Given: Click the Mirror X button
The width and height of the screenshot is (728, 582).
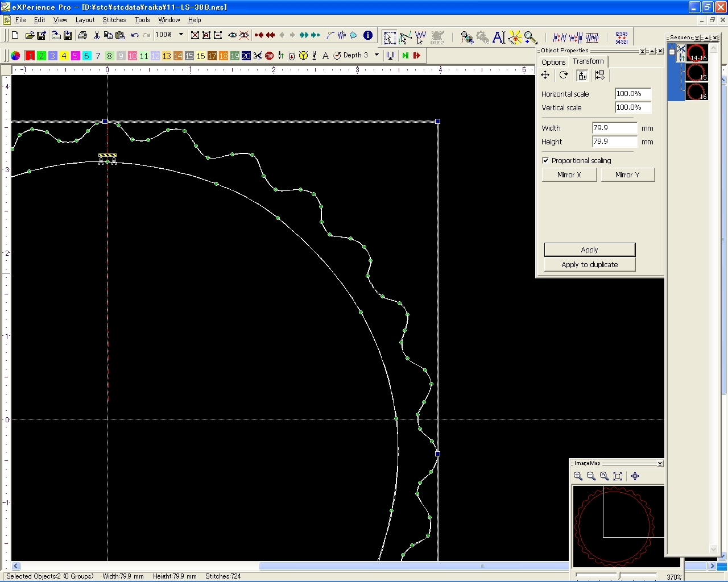Looking at the screenshot, I should click(569, 175).
